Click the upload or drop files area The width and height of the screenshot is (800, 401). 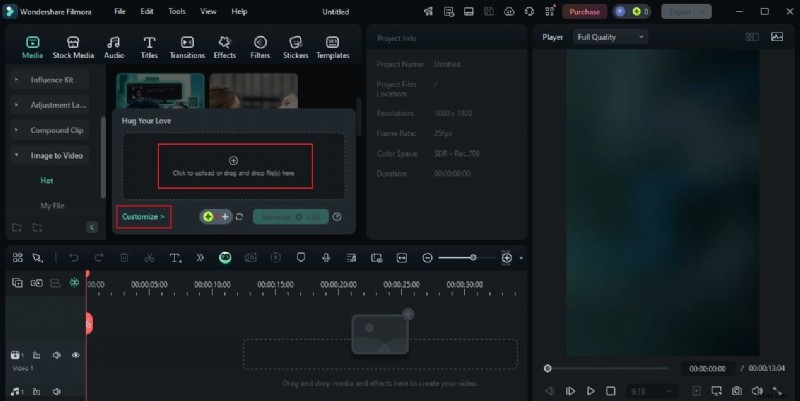pos(234,166)
